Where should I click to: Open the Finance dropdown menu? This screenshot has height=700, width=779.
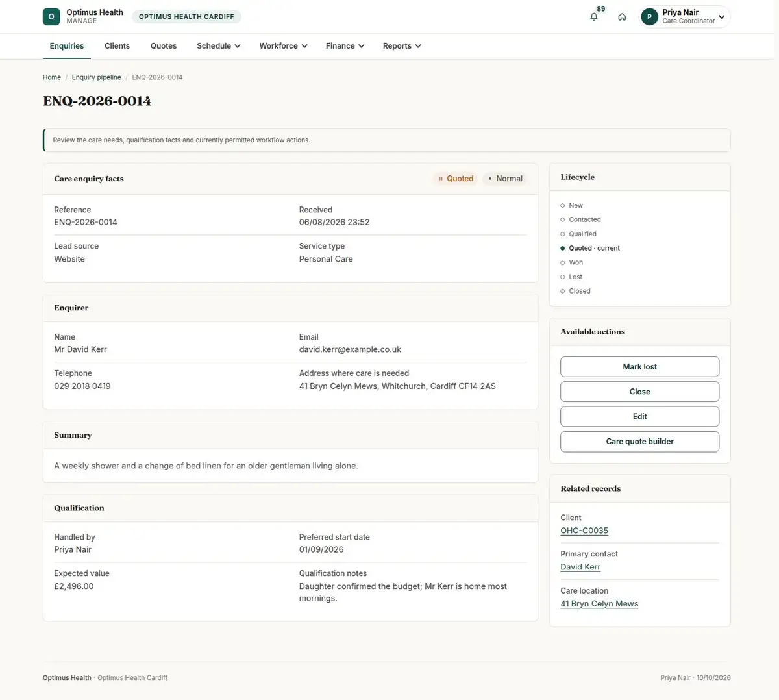point(345,46)
